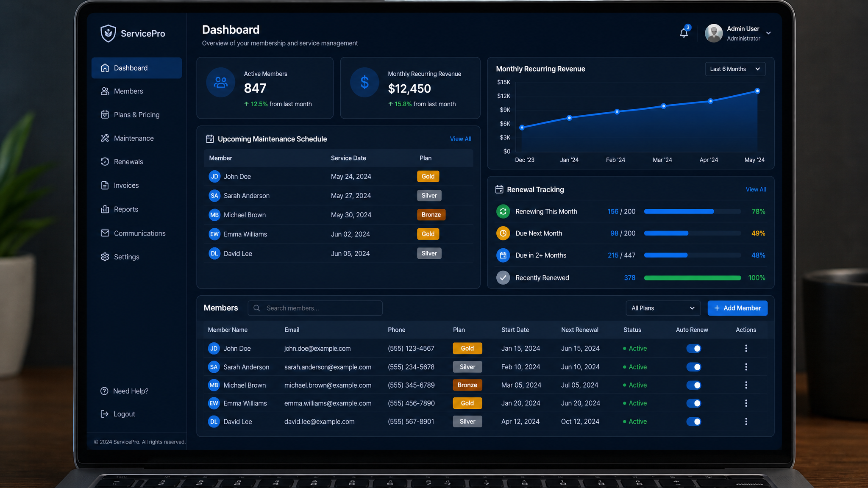Open Plans & Pricing page
Screen dimensions: 868x488
coord(136,115)
